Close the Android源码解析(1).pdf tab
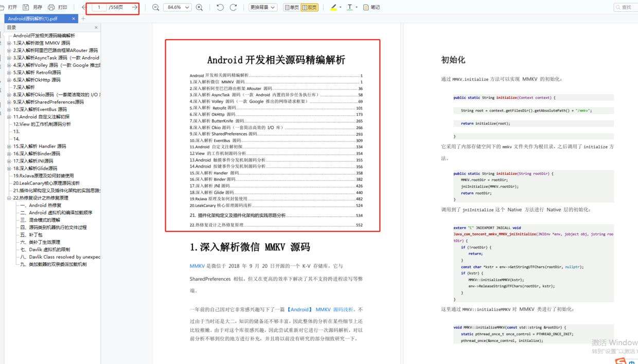638x364 pixels. point(74,19)
